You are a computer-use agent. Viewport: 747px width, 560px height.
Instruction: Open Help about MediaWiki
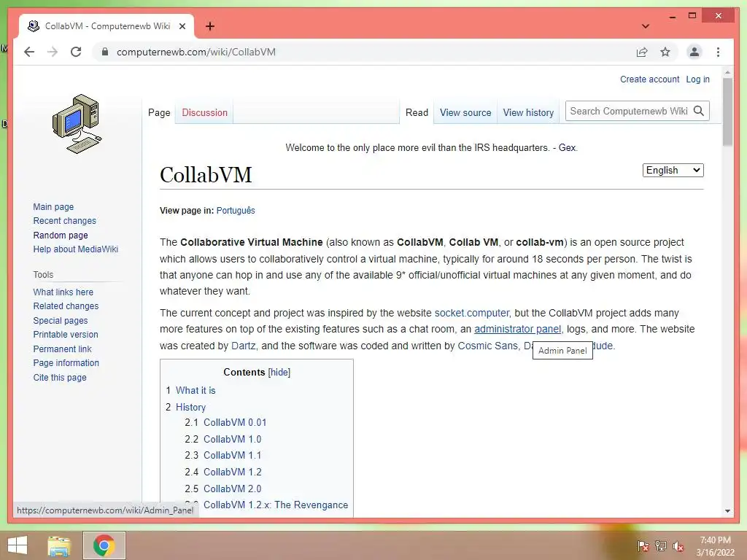(x=75, y=249)
